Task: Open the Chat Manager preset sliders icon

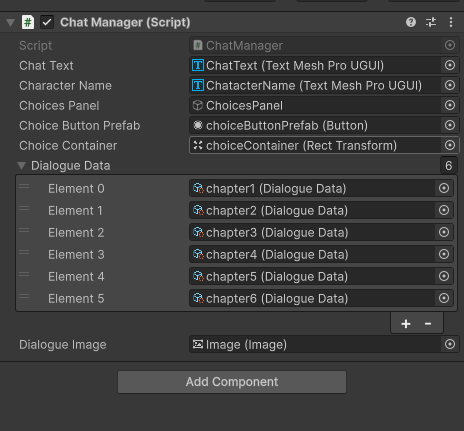Action: tap(431, 22)
